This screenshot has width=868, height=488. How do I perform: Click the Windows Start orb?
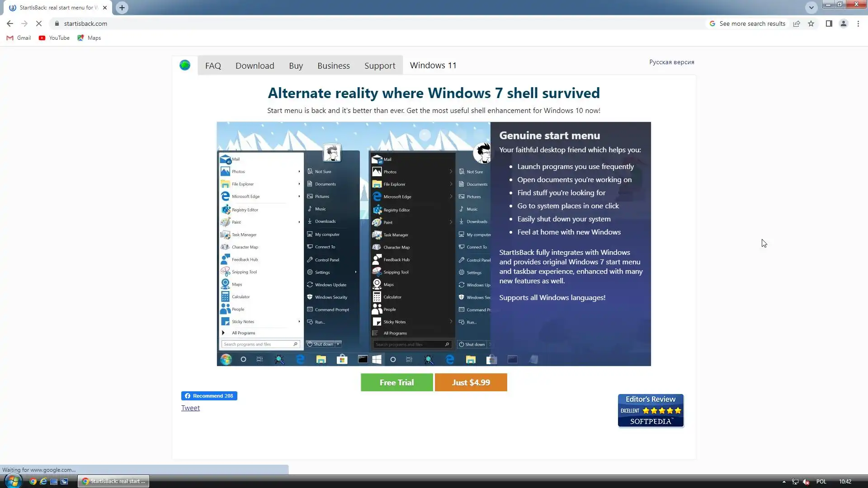click(13, 481)
